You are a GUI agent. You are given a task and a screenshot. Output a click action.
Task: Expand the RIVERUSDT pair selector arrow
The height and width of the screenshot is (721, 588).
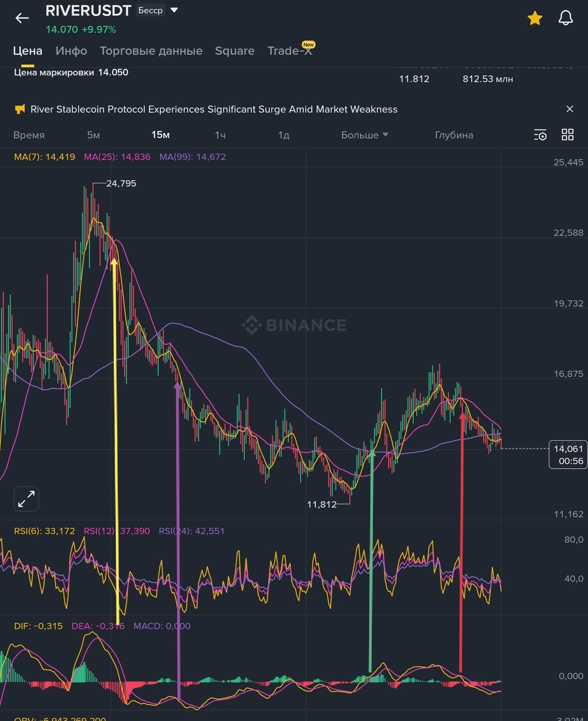174,10
